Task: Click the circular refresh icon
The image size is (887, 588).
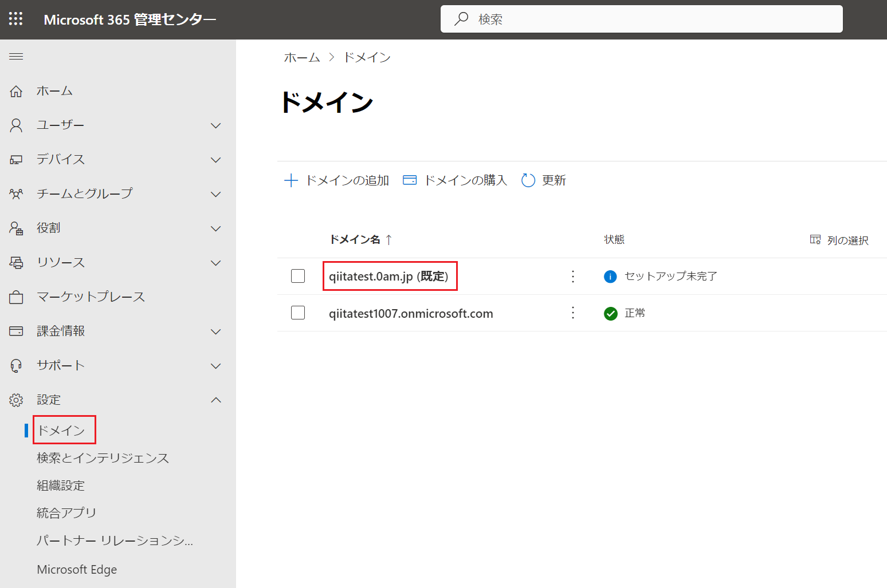Action: click(528, 180)
